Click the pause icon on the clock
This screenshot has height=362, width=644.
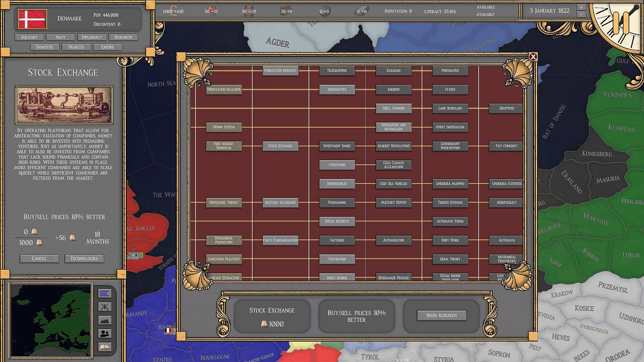coord(621,23)
